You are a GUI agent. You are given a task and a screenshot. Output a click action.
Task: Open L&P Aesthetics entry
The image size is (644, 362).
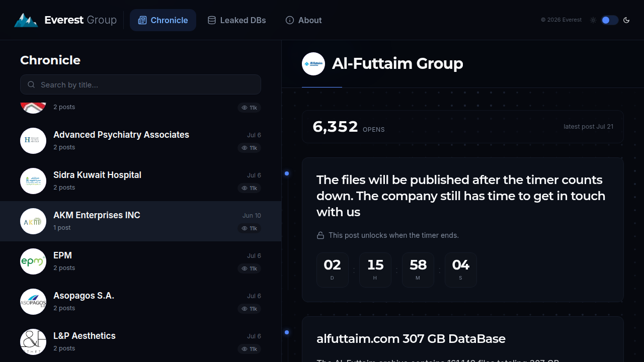[x=140, y=342]
